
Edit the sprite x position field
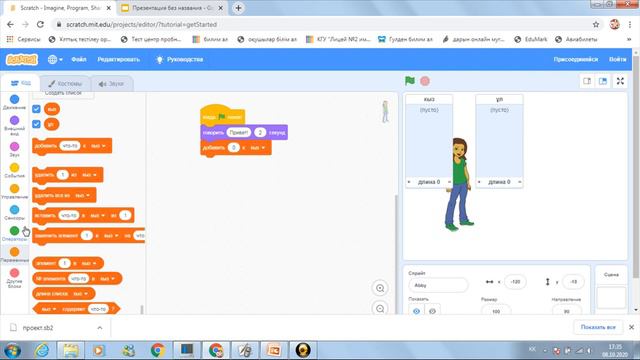point(515,282)
